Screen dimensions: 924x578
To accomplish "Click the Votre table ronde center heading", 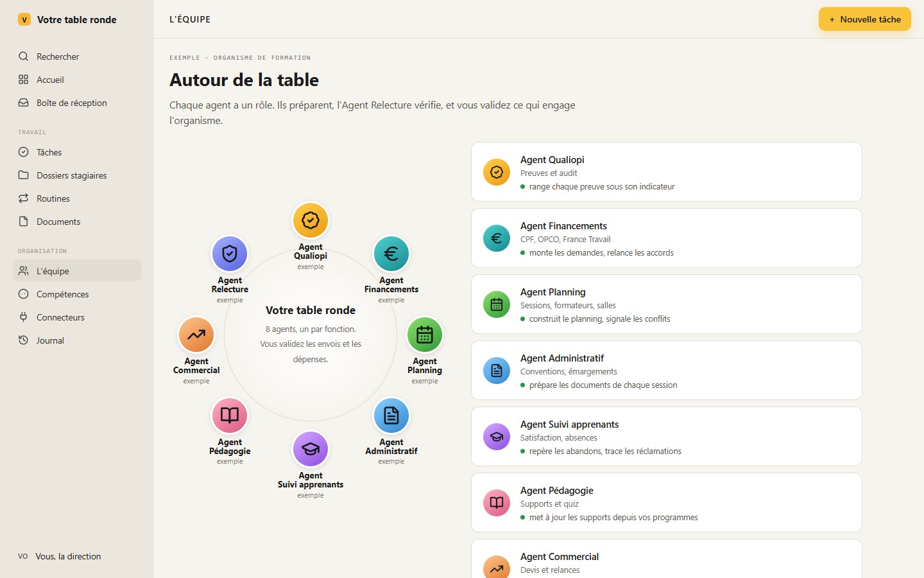I will [x=311, y=310].
